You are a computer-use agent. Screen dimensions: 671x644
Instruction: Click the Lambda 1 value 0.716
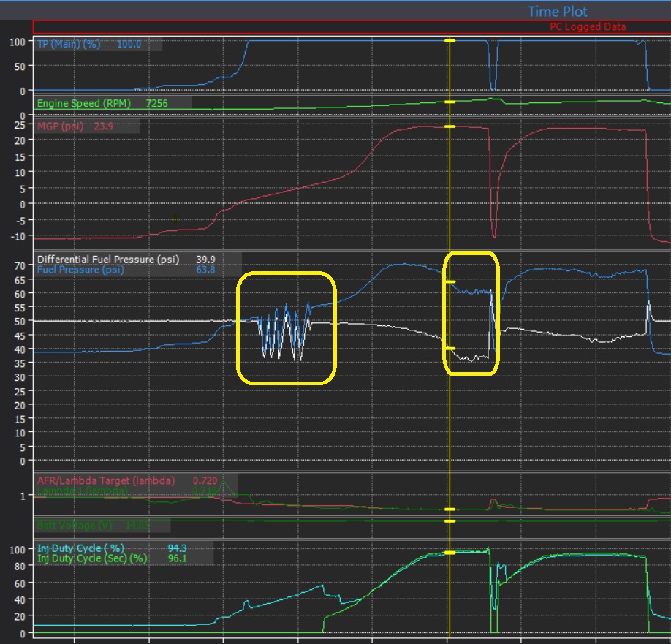(205, 490)
